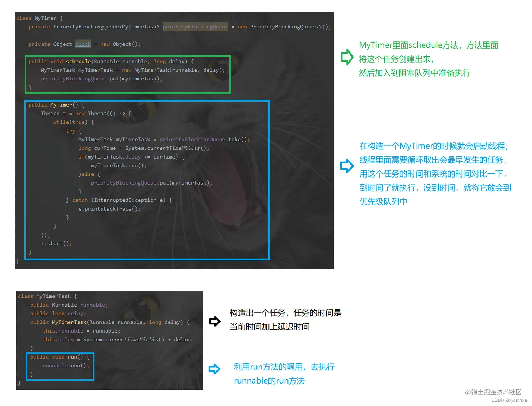Screen dimensions: 532x406
Task: Click the 'runnable.run();' statement
Action: (66, 366)
